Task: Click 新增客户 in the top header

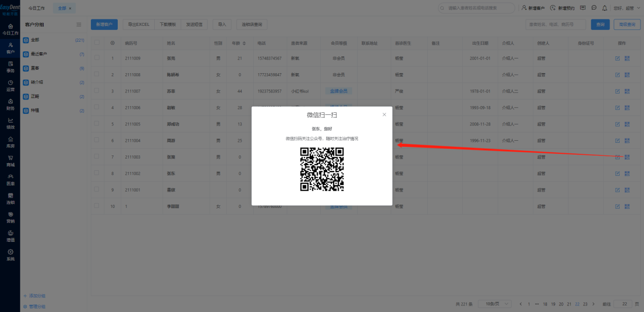Action: (533, 8)
